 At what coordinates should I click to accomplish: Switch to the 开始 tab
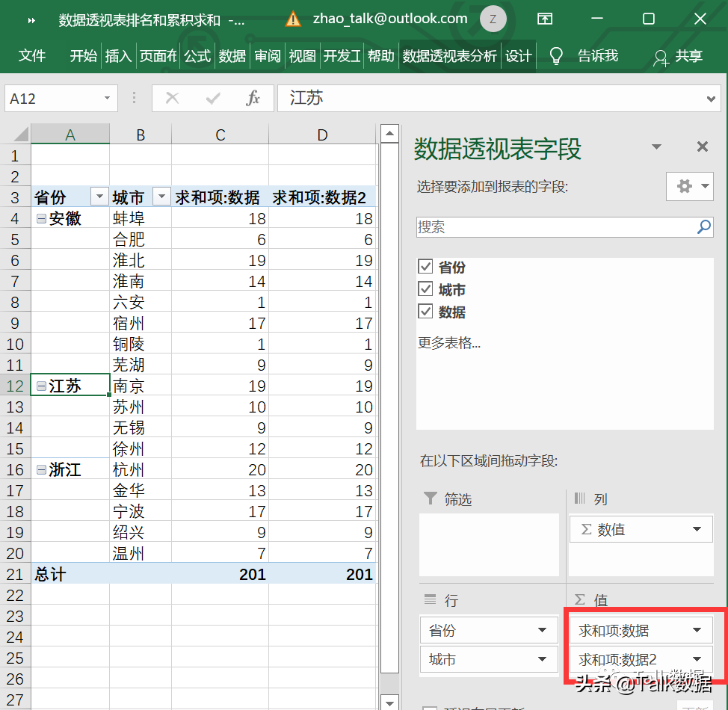click(84, 56)
